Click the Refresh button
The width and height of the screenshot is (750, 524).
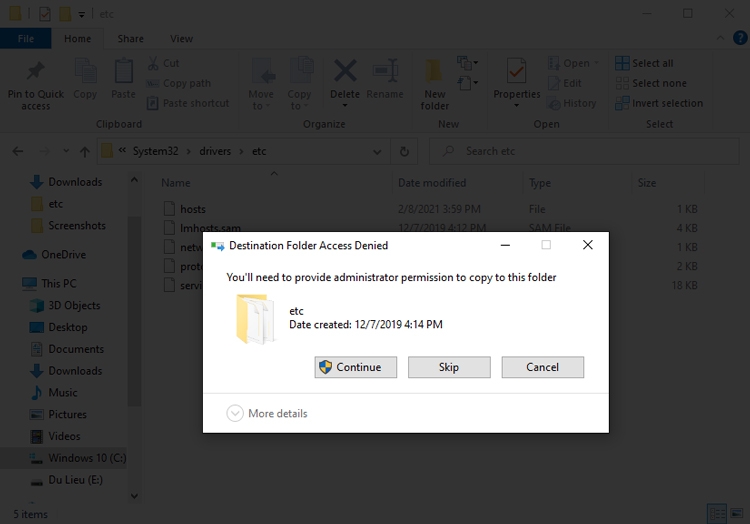pyautogui.click(x=404, y=152)
